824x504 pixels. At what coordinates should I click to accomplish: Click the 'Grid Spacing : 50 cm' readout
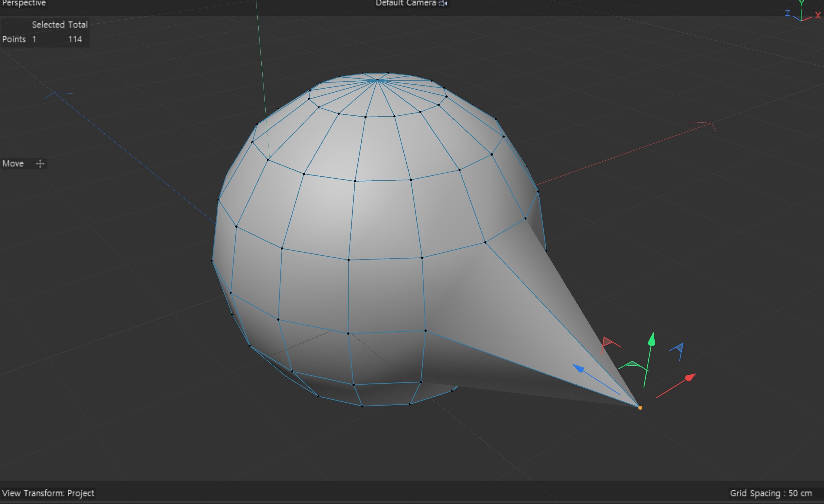tap(771, 493)
